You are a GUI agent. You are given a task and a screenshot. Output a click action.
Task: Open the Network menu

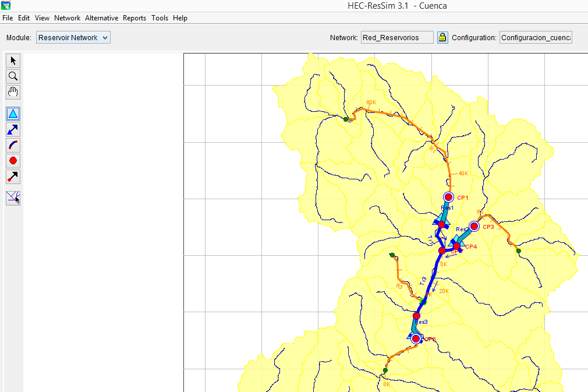tap(67, 18)
